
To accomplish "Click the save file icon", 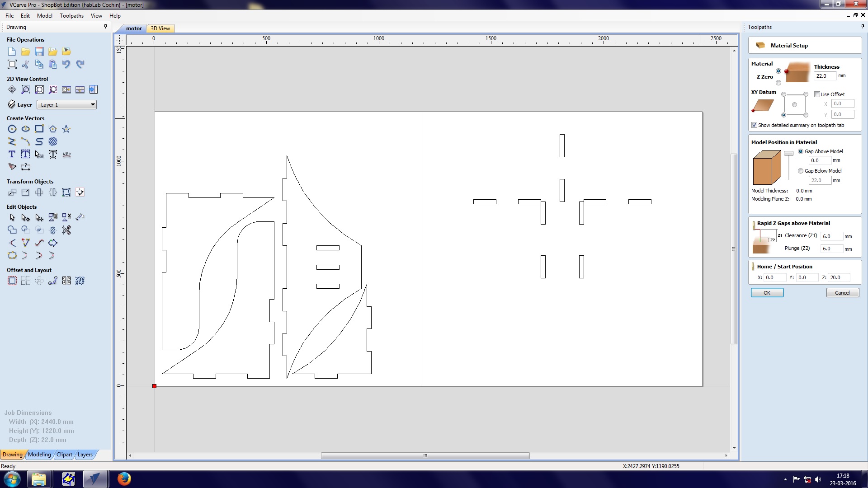I will coord(39,52).
